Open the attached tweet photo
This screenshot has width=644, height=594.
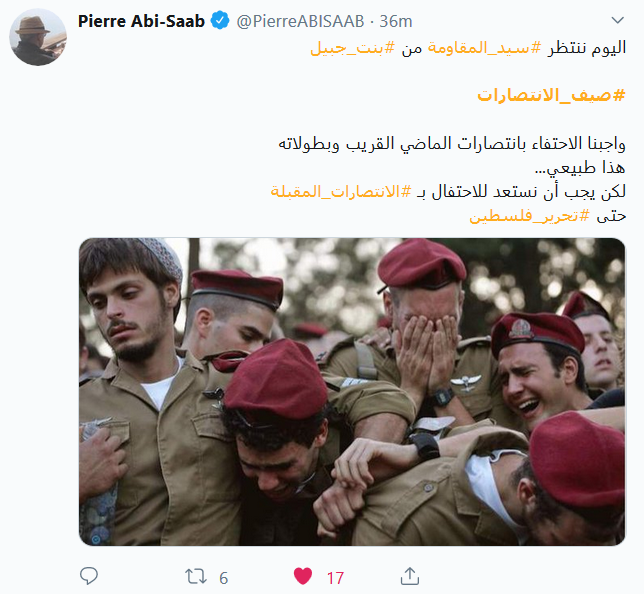click(x=352, y=392)
